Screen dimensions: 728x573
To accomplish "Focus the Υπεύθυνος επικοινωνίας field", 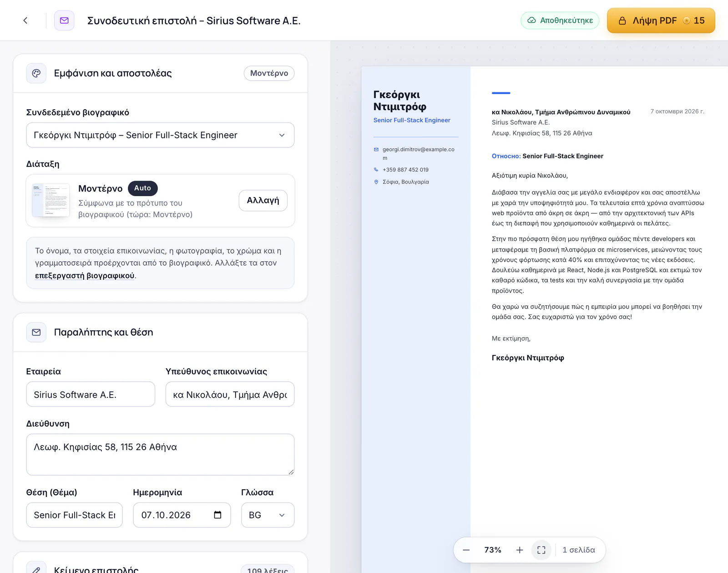I will point(230,394).
